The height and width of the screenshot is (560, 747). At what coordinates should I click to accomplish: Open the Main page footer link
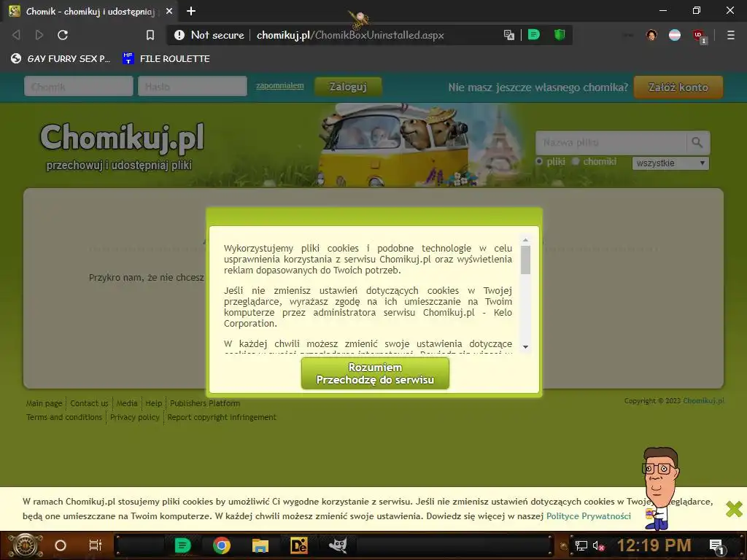coord(44,403)
